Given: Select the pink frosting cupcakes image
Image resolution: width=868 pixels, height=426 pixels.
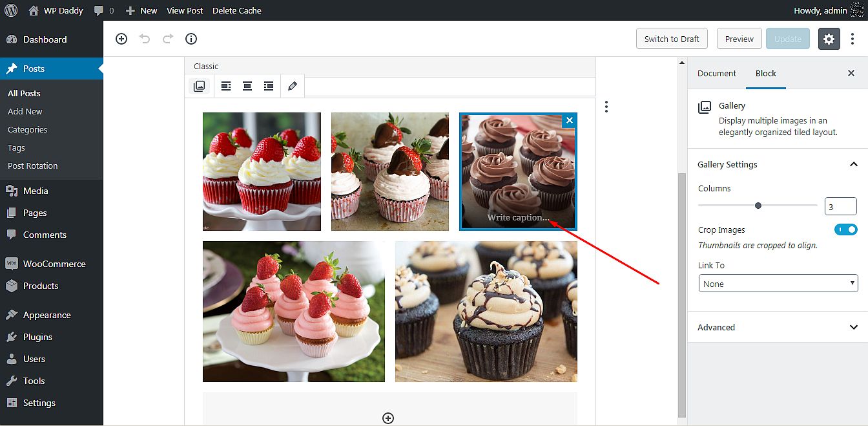Looking at the screenshot, I should (x=294, y=312).
